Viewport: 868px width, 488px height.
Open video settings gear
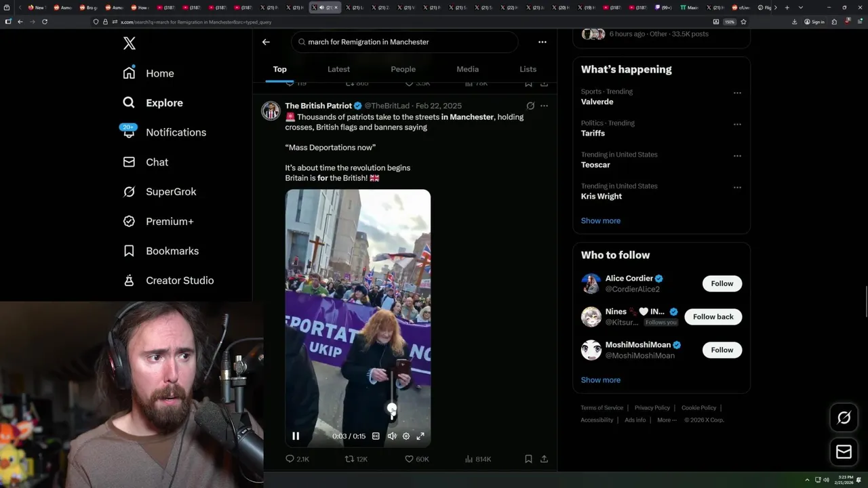pos(406,436)
